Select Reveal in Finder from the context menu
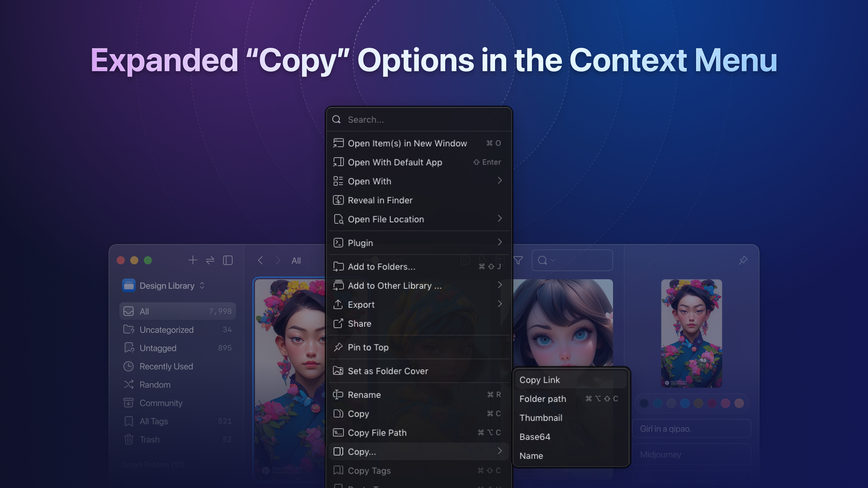This screenshot has height=488, width=868. pos(380,200)
